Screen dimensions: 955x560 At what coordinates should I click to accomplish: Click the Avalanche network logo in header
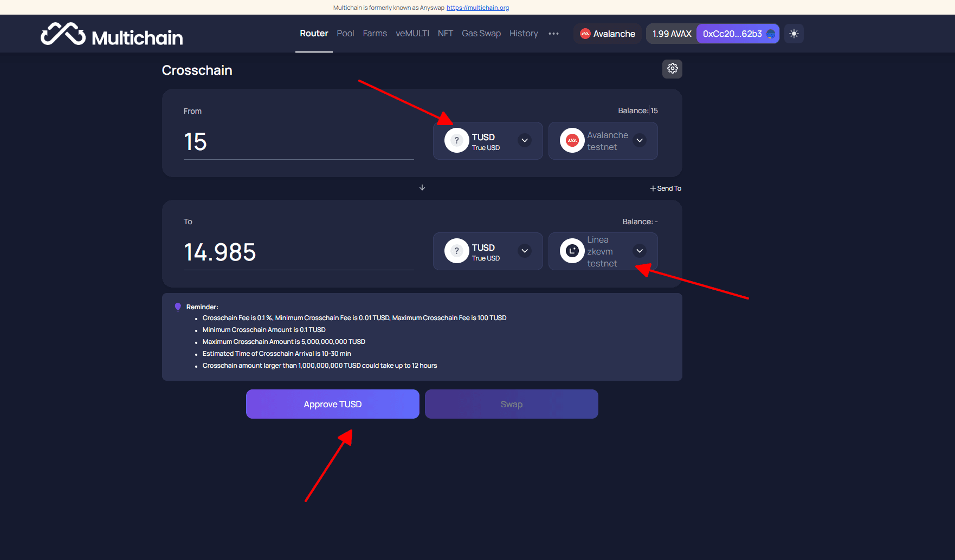[x=585, y=34]
